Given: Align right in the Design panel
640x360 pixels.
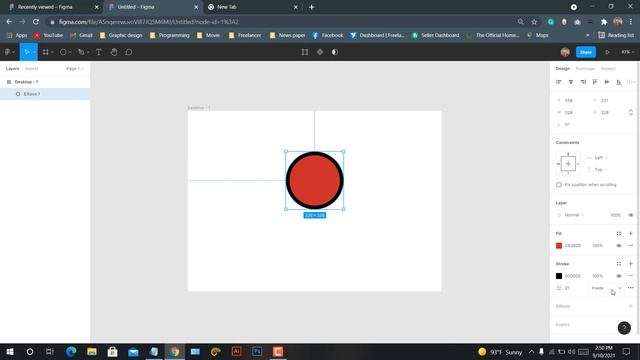Looking at the screenshot, I should [583, 82].
